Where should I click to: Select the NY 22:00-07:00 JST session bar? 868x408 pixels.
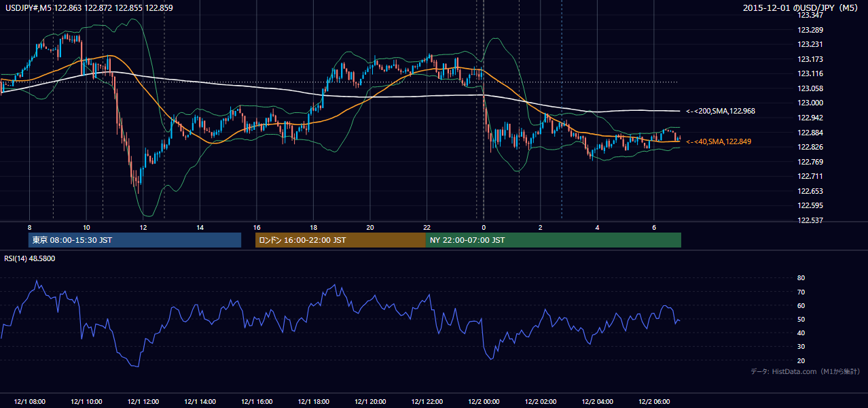(x=554, y=240)
